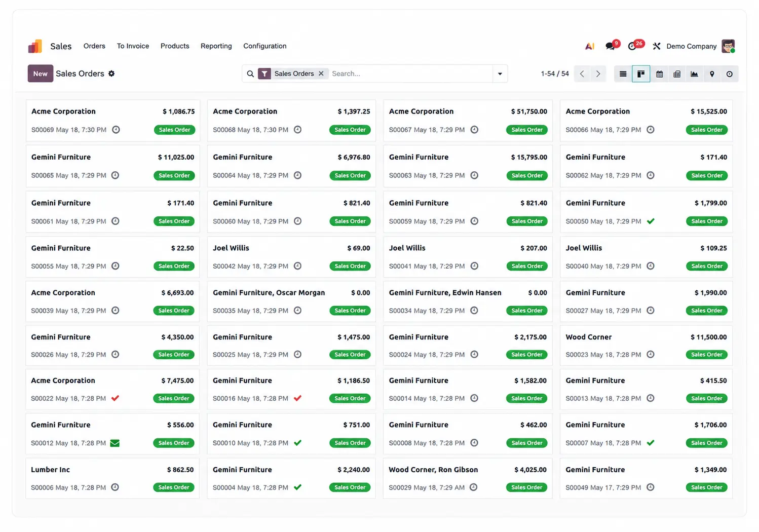Click Sales Order badge on S00049 card
Viewport: 759px width, 532px height.
click(707, 487)
